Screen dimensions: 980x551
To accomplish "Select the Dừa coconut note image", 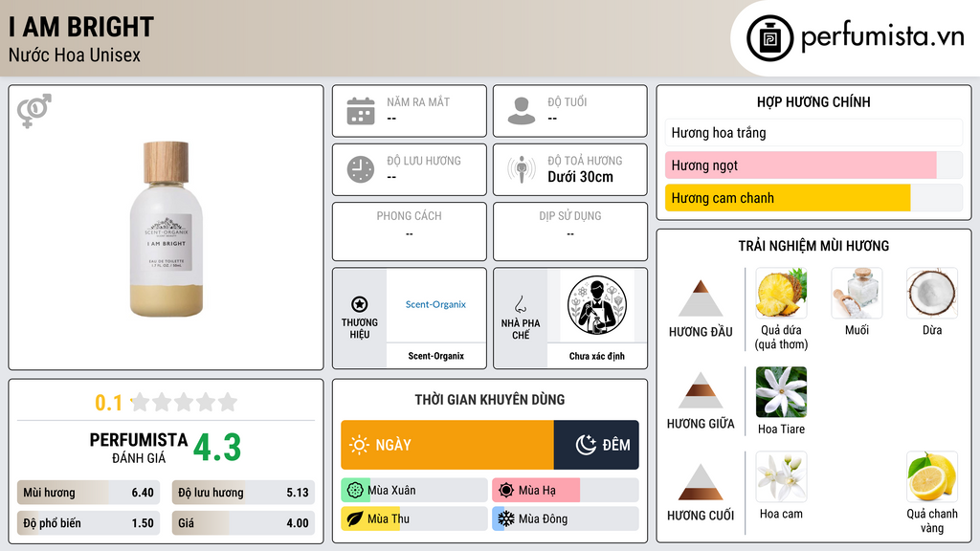I will [x=932, y=293].
